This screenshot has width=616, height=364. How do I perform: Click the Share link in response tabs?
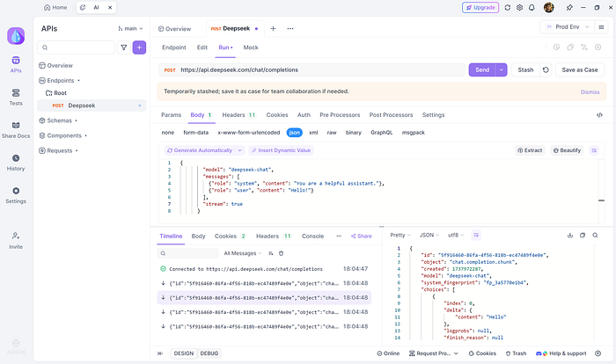362,236
